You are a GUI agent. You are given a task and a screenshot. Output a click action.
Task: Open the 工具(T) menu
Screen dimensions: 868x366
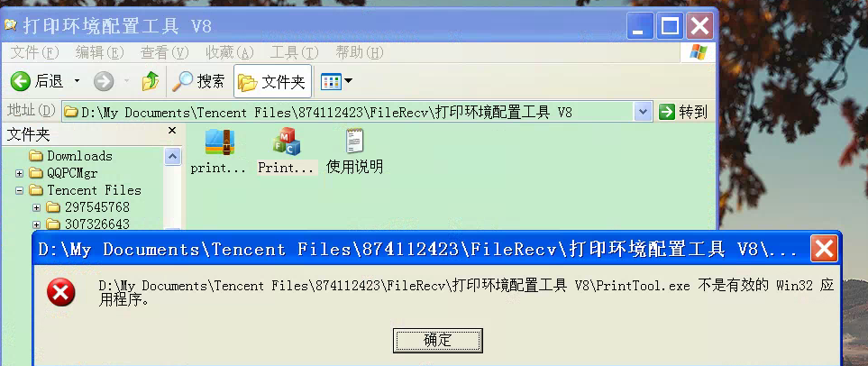click(x=294, y=53)
